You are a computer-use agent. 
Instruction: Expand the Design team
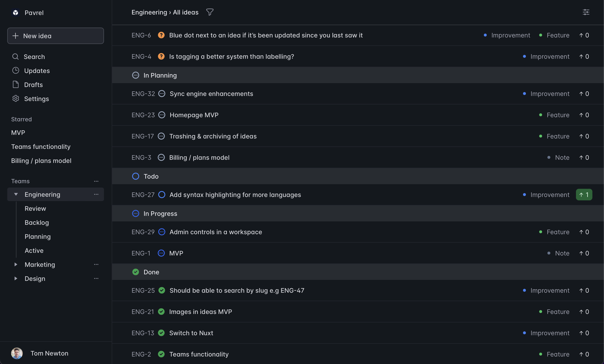click(x=16, y=278)
